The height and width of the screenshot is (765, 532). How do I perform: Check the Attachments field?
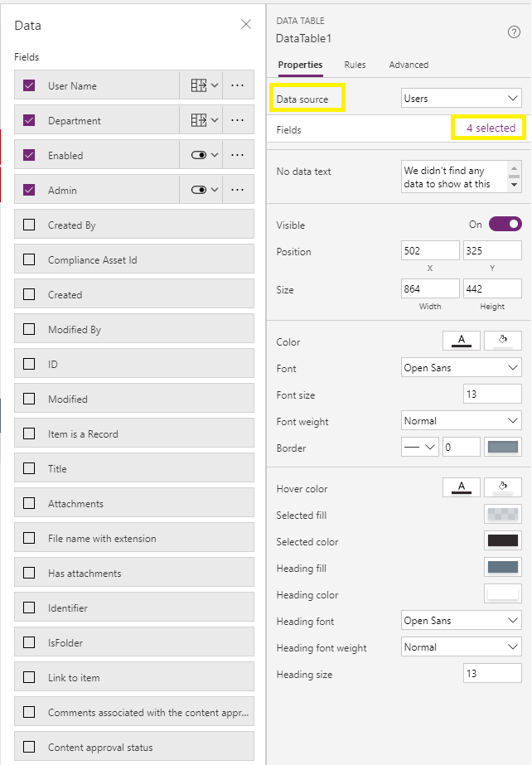click(29, 503)
